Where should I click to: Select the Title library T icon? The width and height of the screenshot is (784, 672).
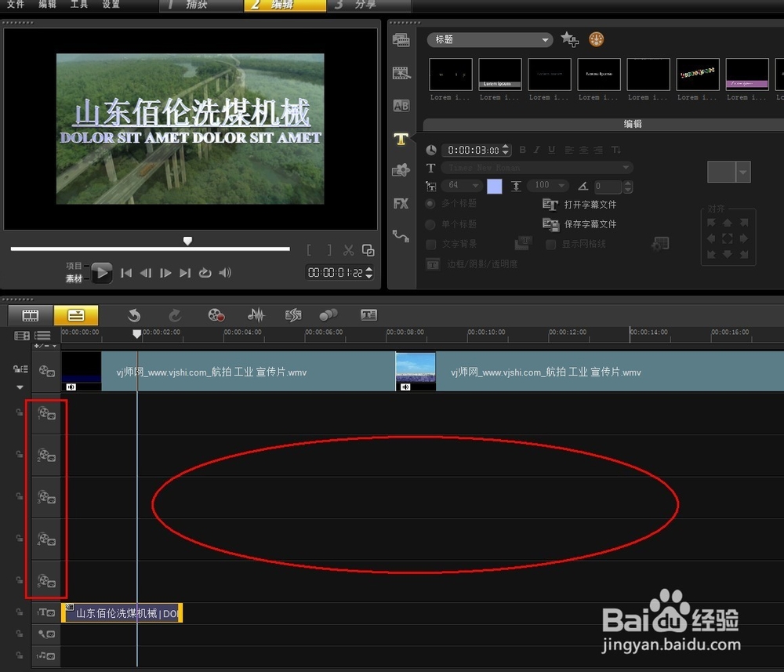point(401,139)
